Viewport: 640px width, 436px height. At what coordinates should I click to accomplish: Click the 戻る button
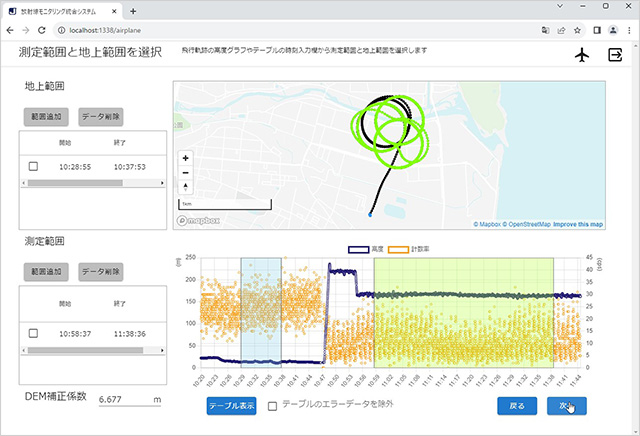tap(516, 405)
